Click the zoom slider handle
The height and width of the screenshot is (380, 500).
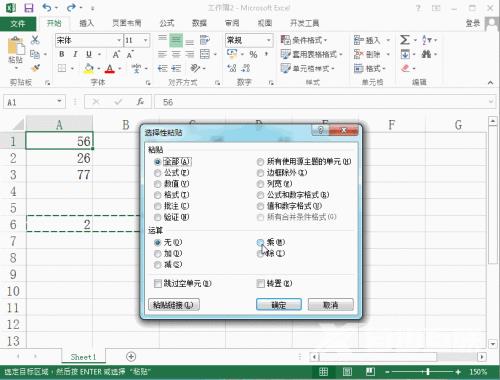(428, 372)
